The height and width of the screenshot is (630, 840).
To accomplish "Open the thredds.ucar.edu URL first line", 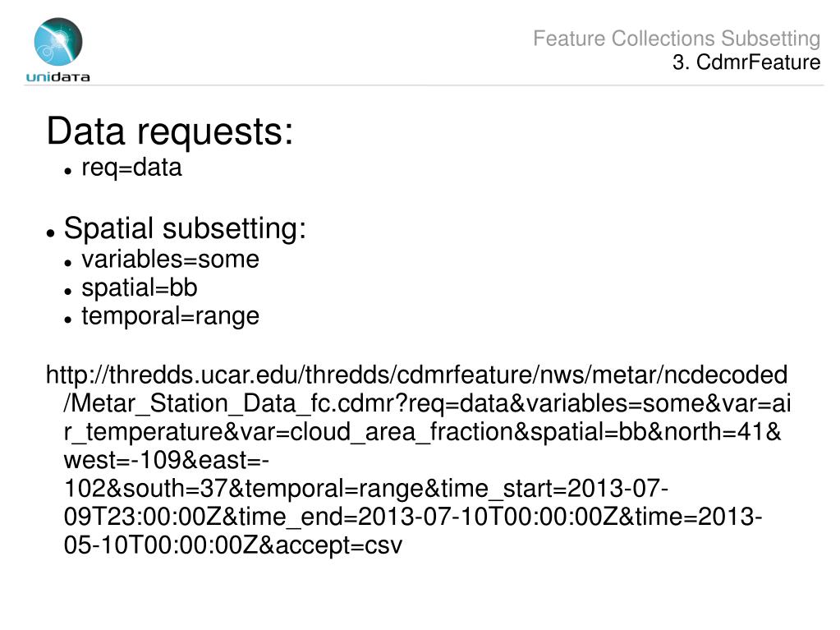I will pyautogui.click(x=417, y=375).
